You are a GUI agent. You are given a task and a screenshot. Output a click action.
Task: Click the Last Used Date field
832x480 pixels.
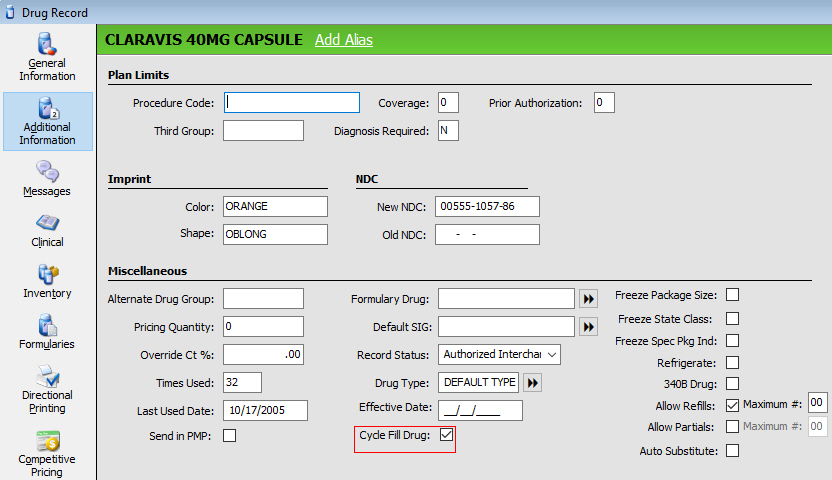[265, 411]
